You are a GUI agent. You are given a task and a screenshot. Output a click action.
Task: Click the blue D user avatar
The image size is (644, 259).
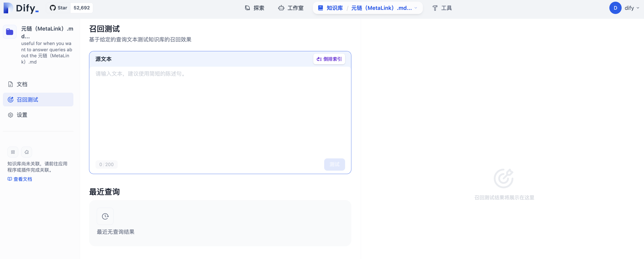coord(615,8)
